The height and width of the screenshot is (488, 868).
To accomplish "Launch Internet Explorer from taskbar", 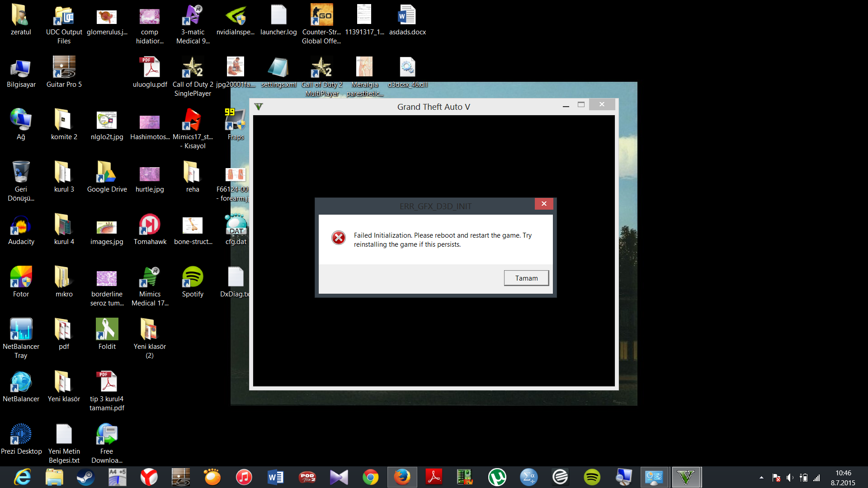I will [22, 477].
